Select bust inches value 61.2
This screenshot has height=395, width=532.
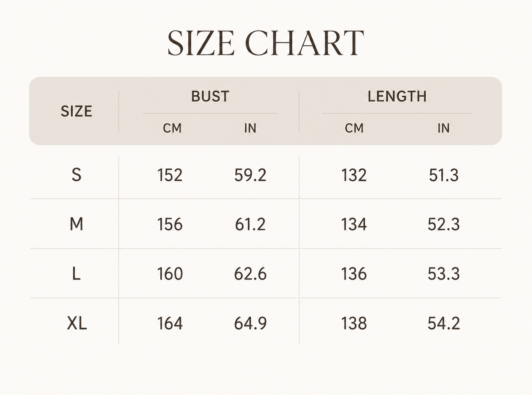click(250, 224)
